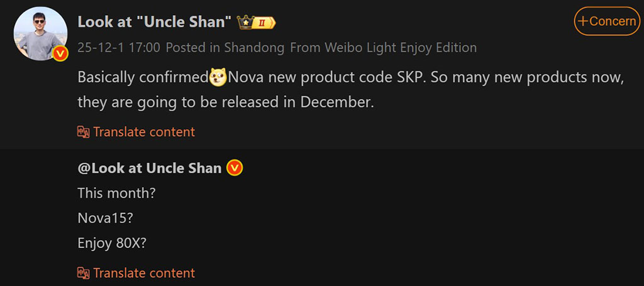
Task: Open Uncle Shan's profile avatar photo
Action: [x=39, y=33]
